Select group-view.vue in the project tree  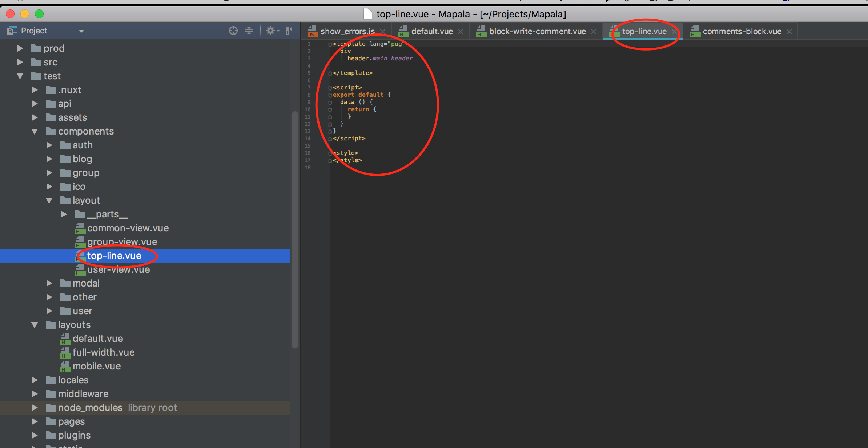click(122, 242)
